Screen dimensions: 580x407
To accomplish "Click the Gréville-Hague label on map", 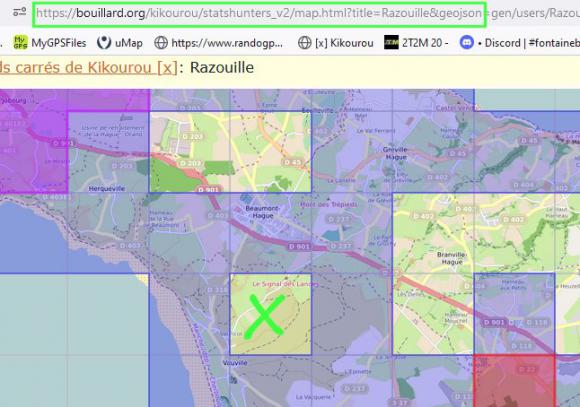I will (395, 153).
